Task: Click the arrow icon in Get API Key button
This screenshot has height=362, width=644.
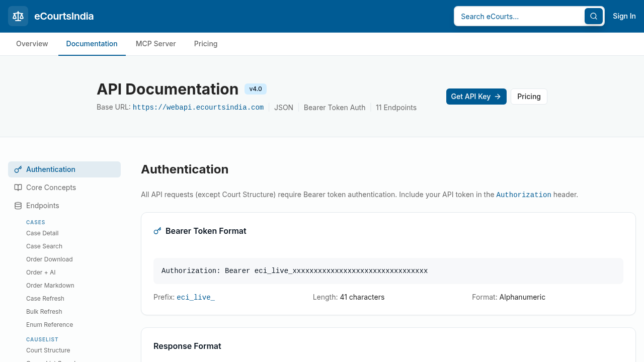Action: click(x=498, y=97)
